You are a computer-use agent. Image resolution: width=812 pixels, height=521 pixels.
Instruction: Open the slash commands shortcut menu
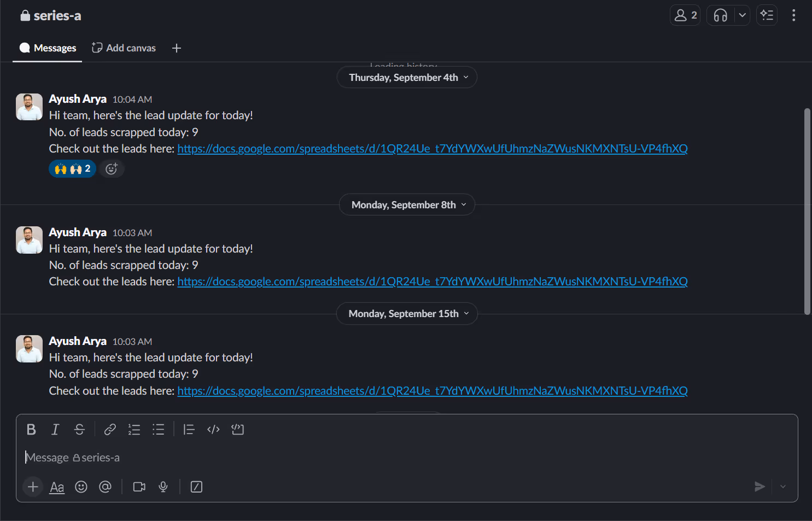196,487
